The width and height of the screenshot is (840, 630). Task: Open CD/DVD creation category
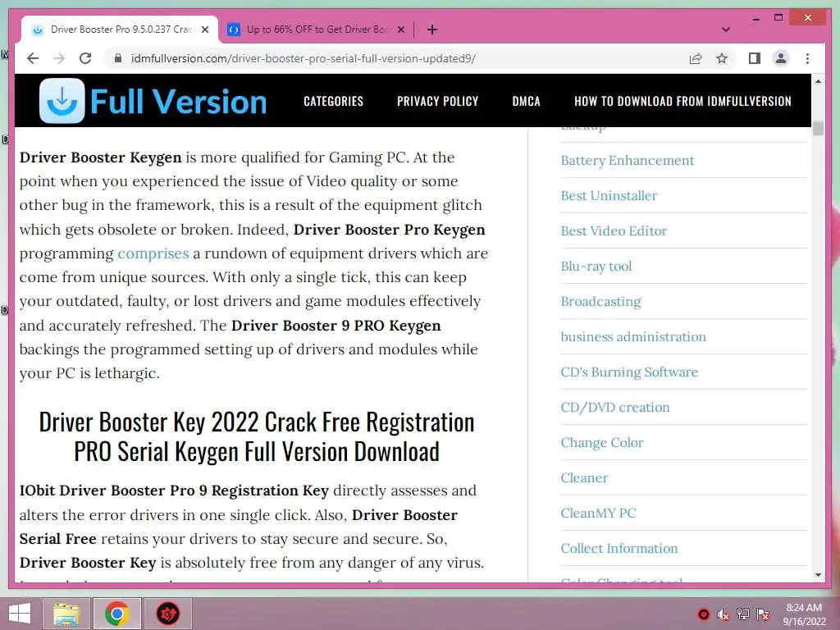tap(615, 407)
